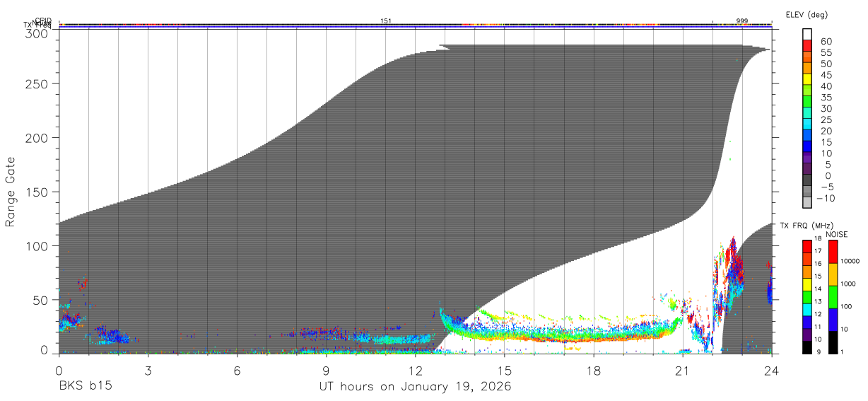Click the ELEV colorbar label '55'

tap(826, 52)
